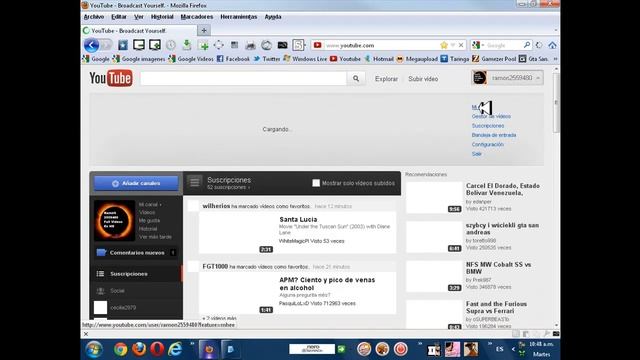Screen dimensions: 640x360
Task: Click the boxed S toolbar icon
Action: [298, 45]
